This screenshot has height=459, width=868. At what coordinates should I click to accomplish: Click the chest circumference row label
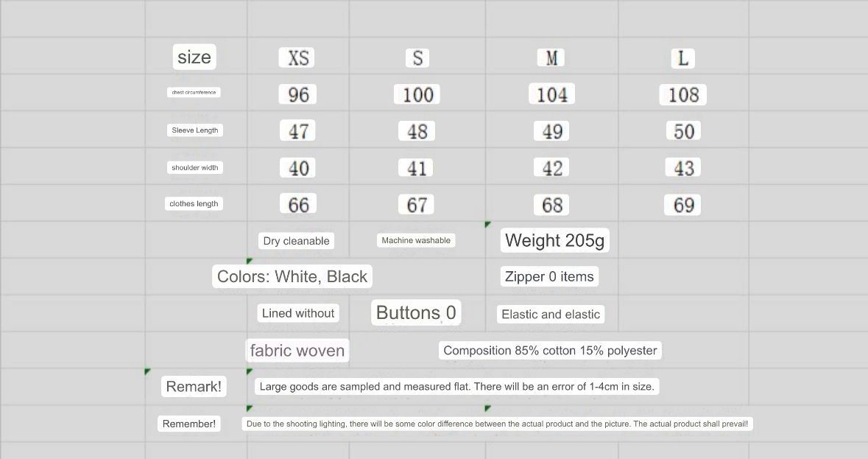point(194,92)
